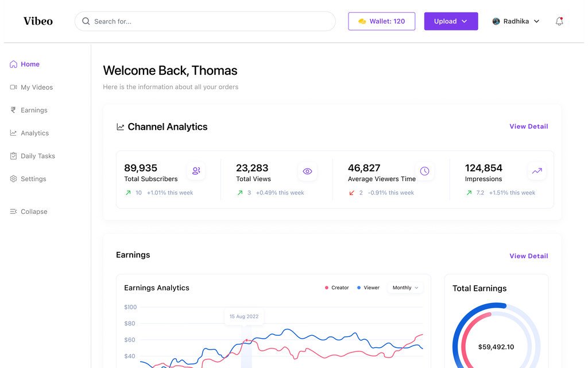Screen dimensions: 588x368
Task: Click the $59,492.10 total amount
Action: pos(496,347)
